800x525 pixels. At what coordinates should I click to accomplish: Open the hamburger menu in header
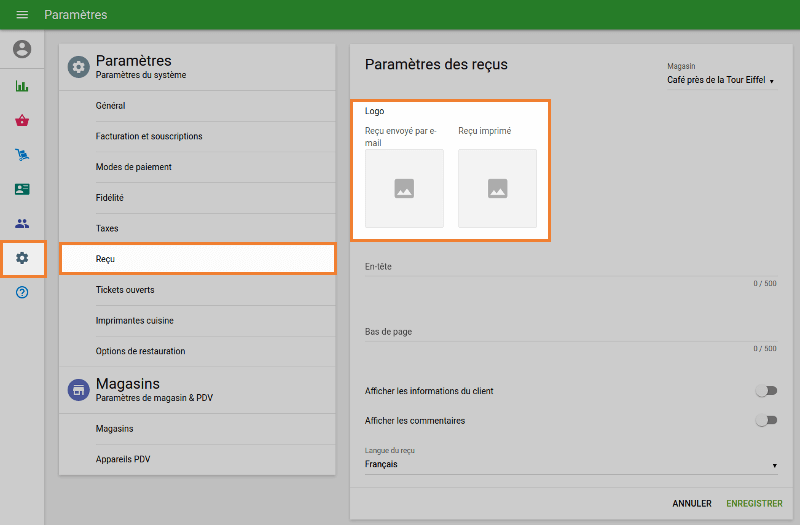pos(22,15)
